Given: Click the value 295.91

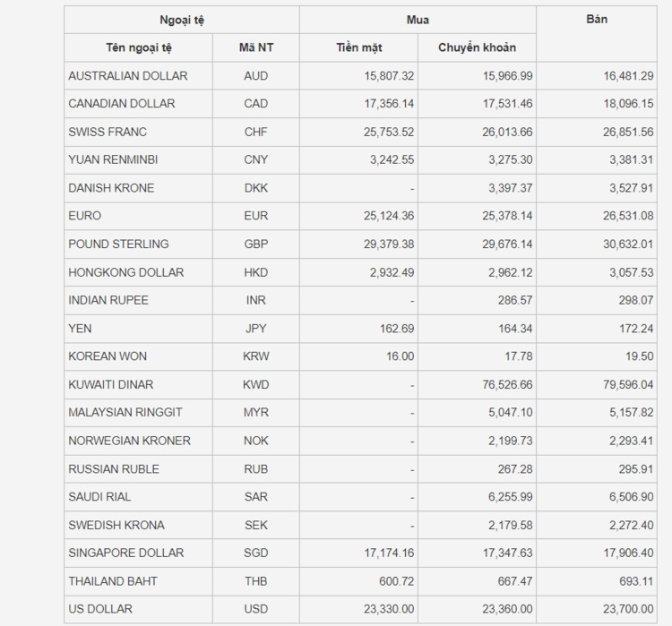Looking at the screenshot, I should point(636,469).
